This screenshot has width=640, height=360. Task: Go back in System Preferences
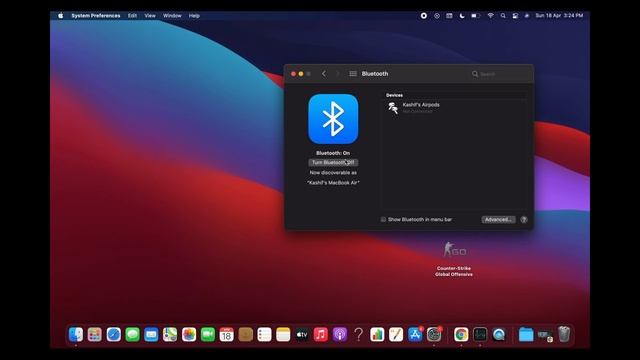[324, 74]
